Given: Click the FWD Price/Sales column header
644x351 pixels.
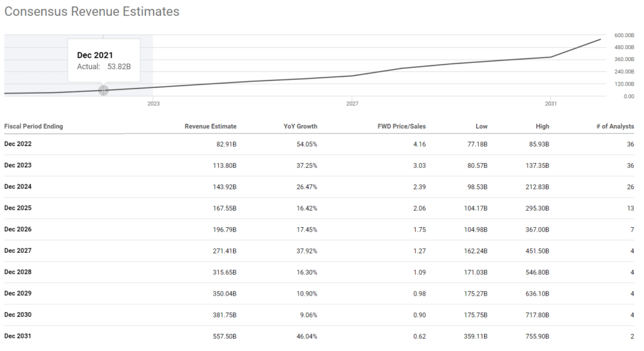Looking at the screenshot, I should click(x=401, y=126).
